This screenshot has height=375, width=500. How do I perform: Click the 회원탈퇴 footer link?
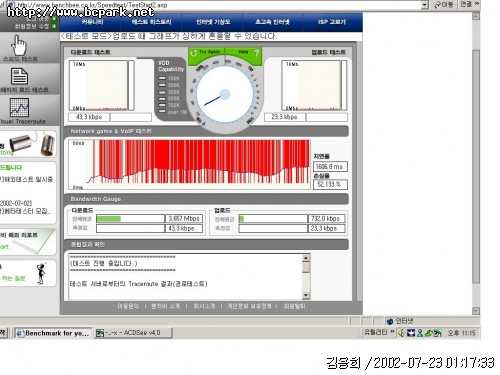click(294, 306)
